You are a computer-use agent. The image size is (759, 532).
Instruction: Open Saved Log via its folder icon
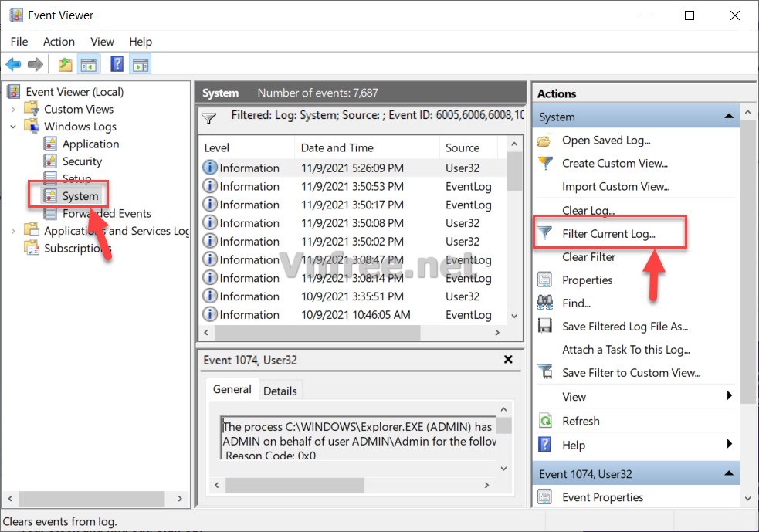pyautogui.click(x=543, y=141)
